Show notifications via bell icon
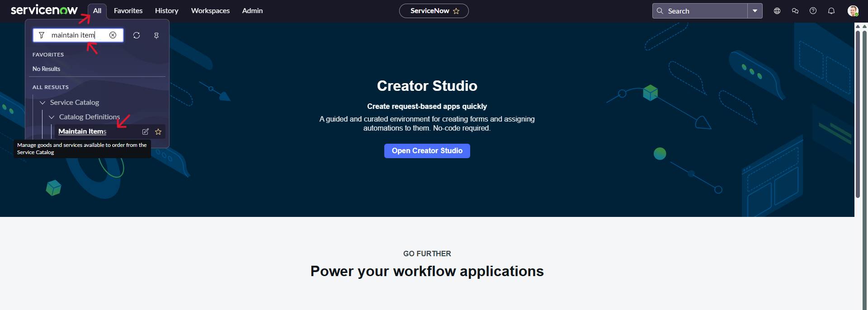The height and width of the screenshot is (310, 868). [831, 11]
